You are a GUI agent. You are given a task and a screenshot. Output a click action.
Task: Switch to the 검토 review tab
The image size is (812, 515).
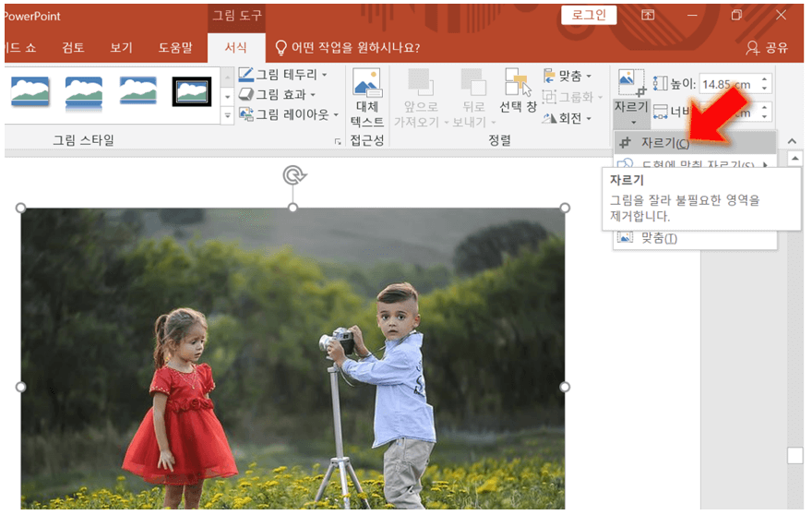(x=73, y=48)
